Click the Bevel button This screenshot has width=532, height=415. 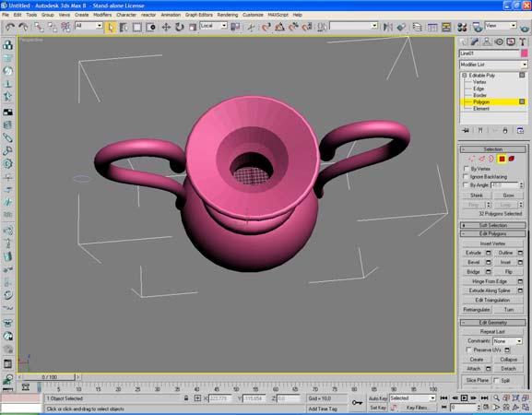tap(473, 262)
